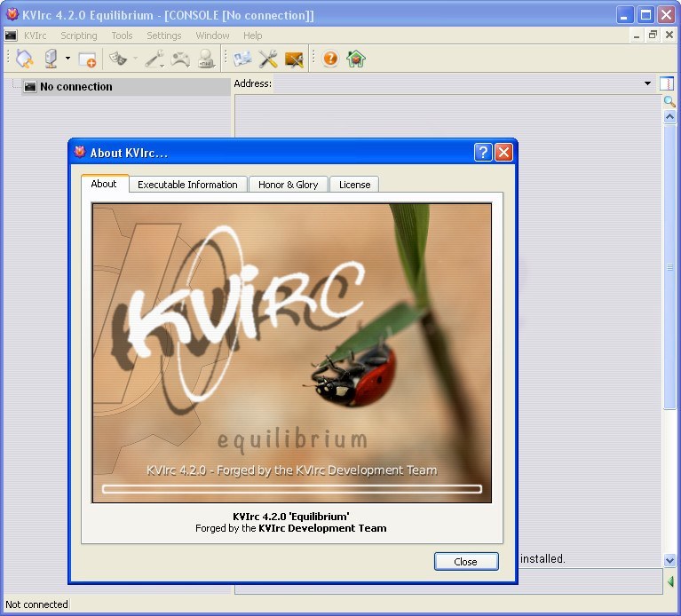Screen dimensions: 681x616
Task: Switch to the License tab
Action: tap(354, 185)
